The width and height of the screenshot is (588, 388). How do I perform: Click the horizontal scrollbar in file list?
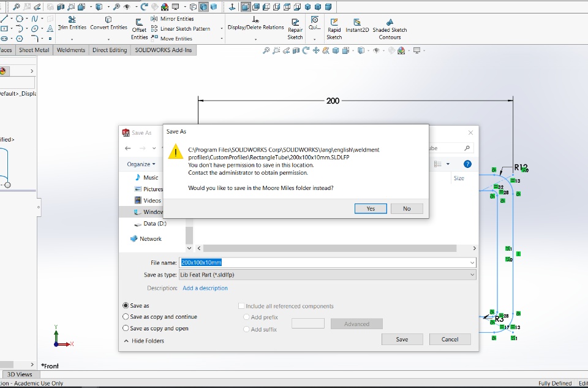(x=330, y=248)
